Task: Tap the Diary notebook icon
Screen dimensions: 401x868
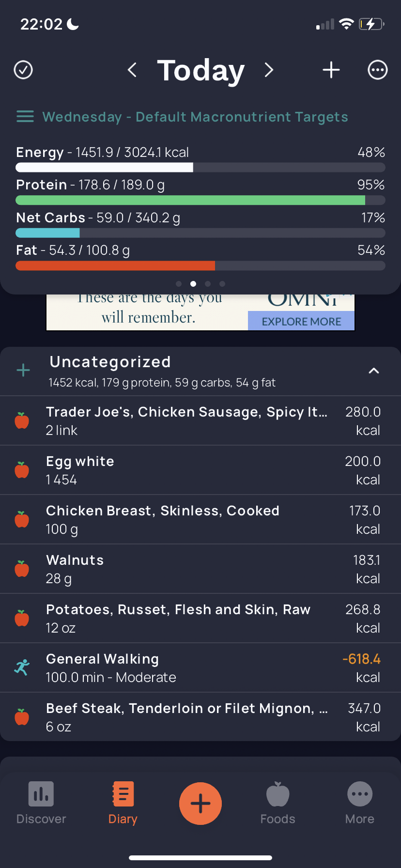Action: click(x=123, y=794)
